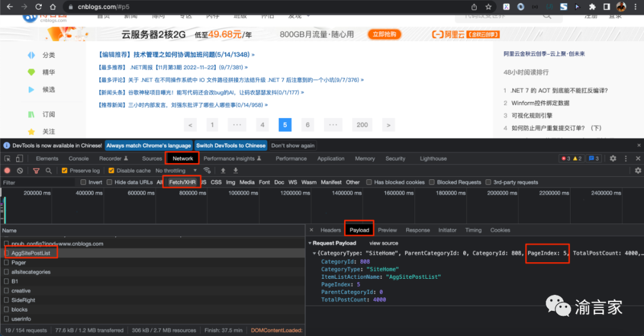Close the request details pane
This screenshot has height=336, width=644.
311,230
